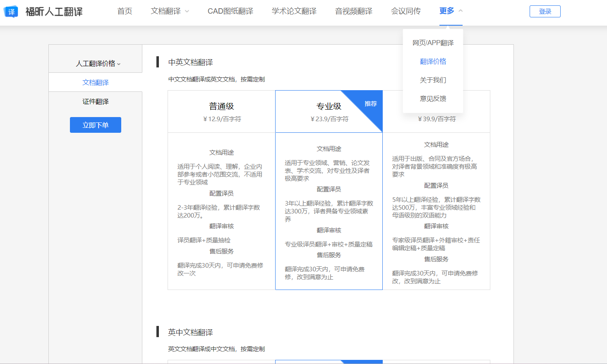Click the 中英文档翻译 section heading
The height and width of the screenshot is (364, 607).
click(190, 62)
